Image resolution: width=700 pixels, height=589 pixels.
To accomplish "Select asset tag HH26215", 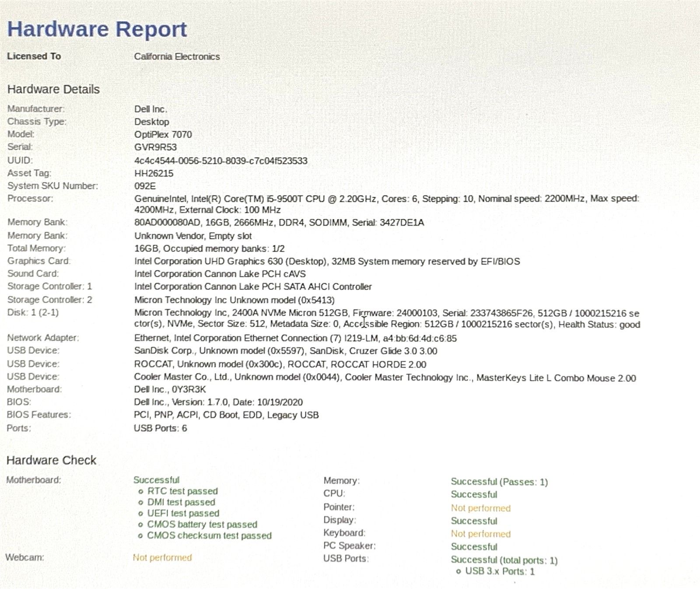I will point(154,173).
